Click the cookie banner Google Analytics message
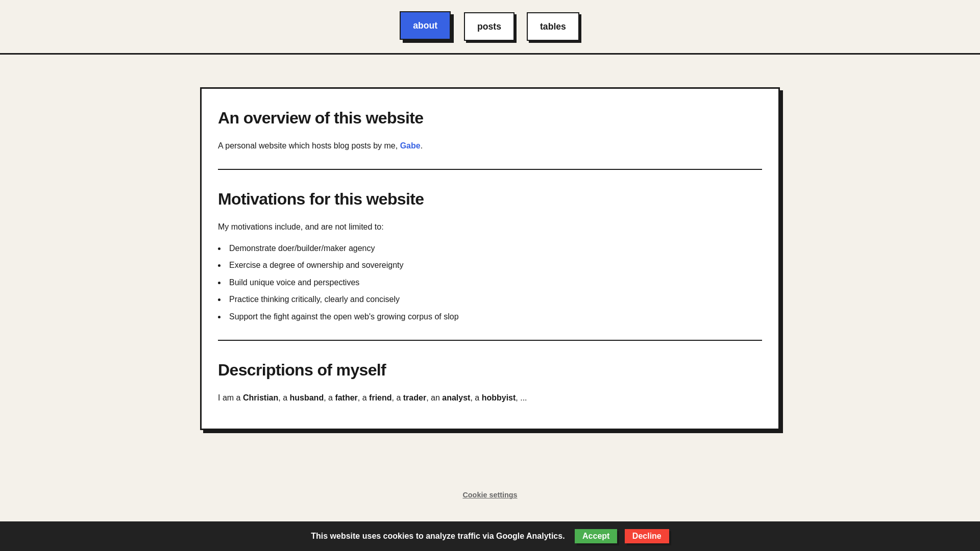Viewport: 980px width, 551px height. click(437, 536)
